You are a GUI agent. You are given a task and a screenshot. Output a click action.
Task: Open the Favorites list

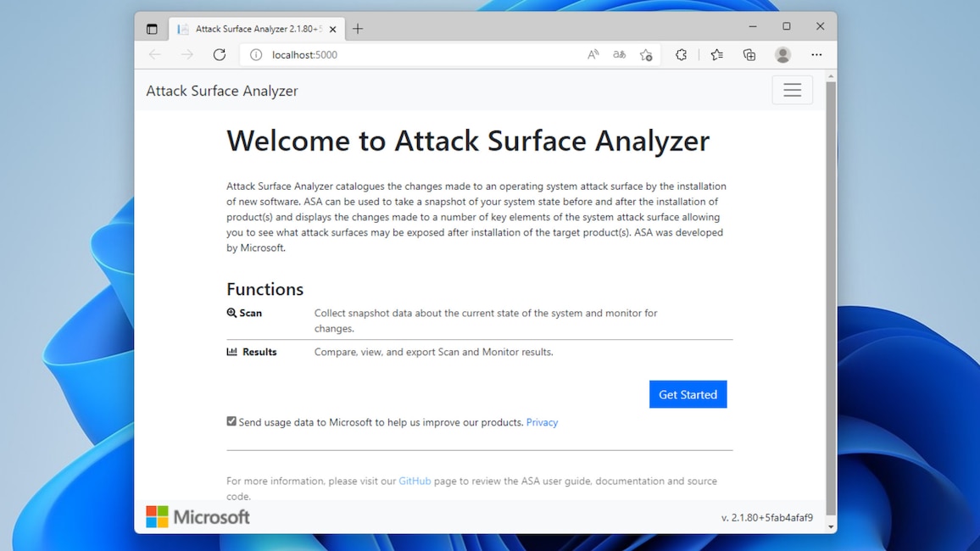coord(717,55)
